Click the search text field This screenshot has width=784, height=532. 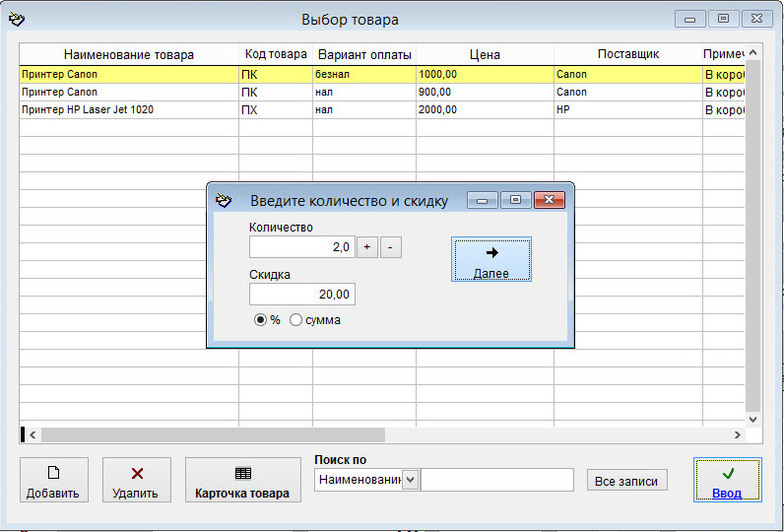click(x=496, y=480)
